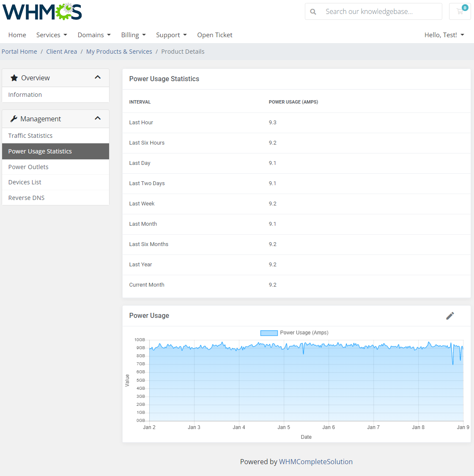Open the Hello, Test! account dropdown
The image size is (474, 476).
[444, 35]
